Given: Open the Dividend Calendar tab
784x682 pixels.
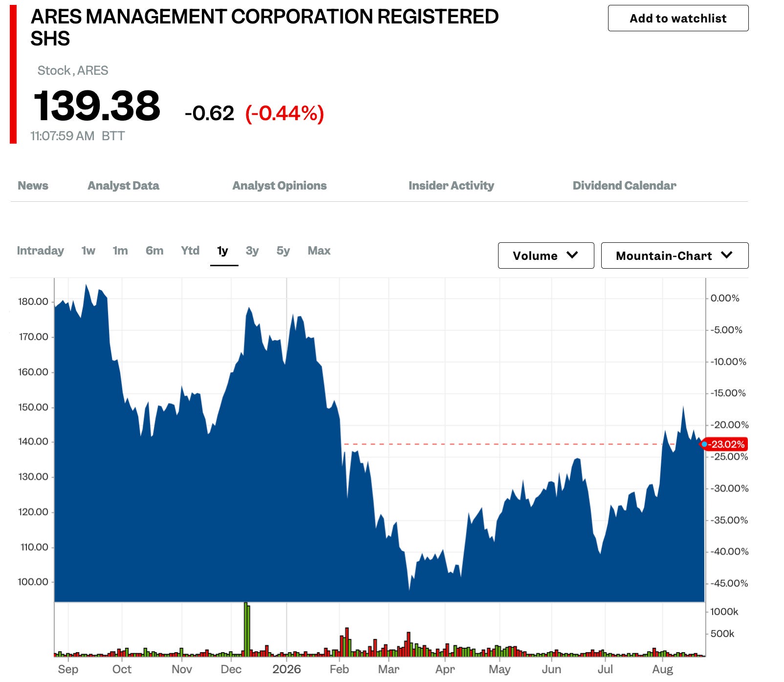Looking at the screenshot, I should pos(624,186).
